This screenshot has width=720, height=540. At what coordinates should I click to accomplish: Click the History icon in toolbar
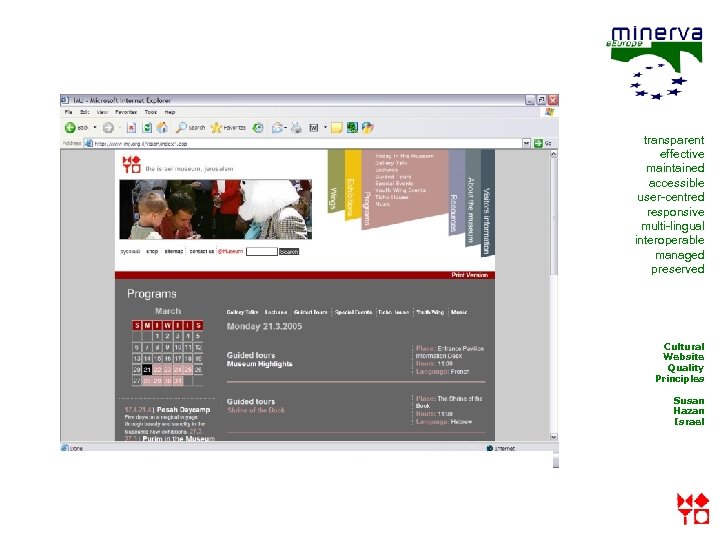(x=258, y=128)
